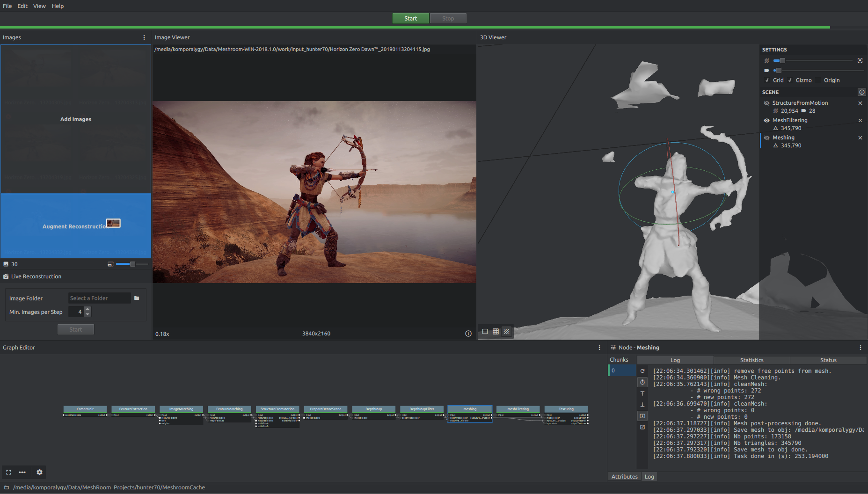Click the three-dot options icon at Graph Editor bottom
Screen dimensions: 868x494
tap(22, 472)
